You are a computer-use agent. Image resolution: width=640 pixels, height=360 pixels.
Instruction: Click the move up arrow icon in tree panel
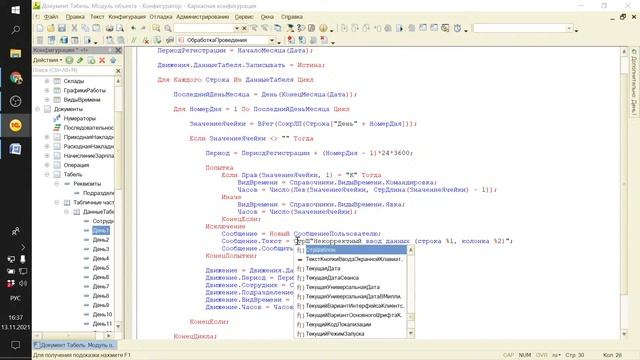[113, 60]
